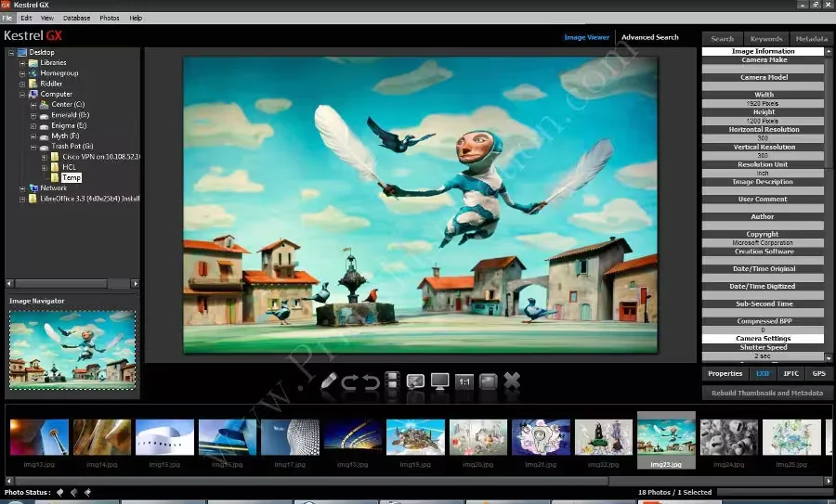Switch to the Properties tab
This screenshot has height=504, width=836.
[725, 373]
